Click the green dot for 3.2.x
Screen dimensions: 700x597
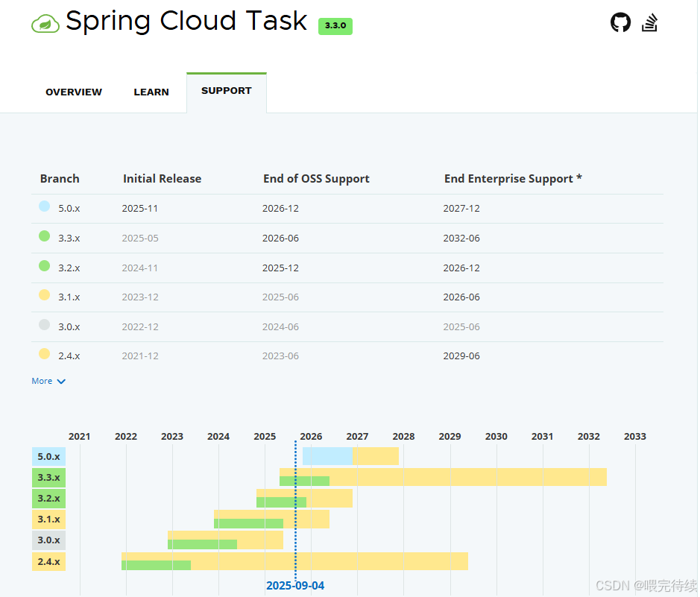coord(44,266)
